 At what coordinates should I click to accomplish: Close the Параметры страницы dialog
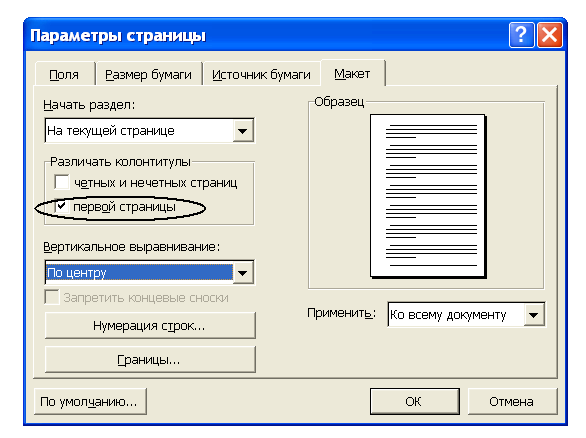549,35
